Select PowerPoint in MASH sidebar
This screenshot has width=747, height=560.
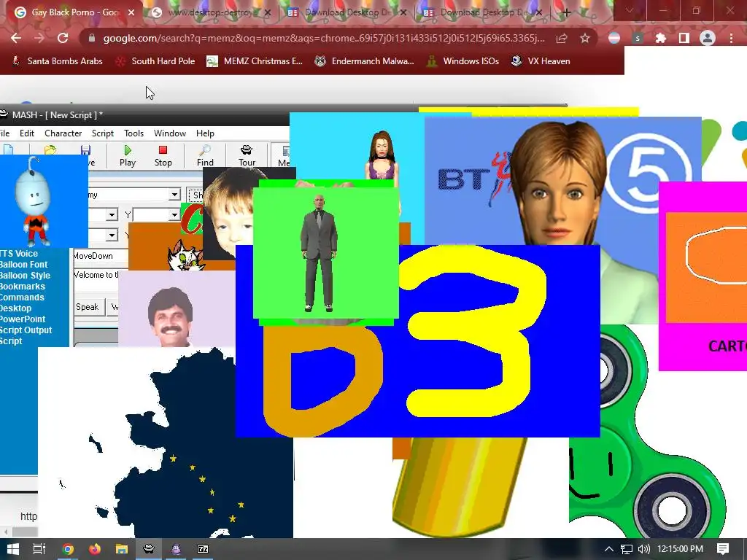pyautogui.click(x=23, y=319)
